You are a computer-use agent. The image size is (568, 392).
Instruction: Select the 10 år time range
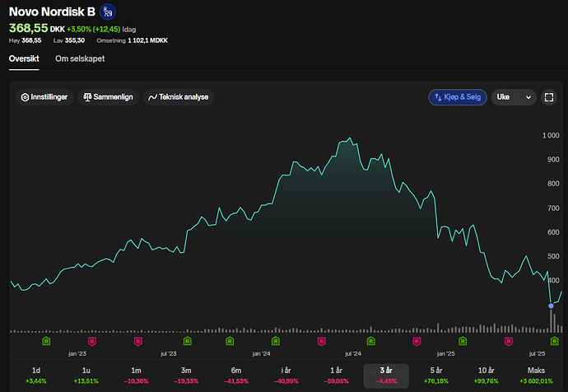[x=487, y=376]
